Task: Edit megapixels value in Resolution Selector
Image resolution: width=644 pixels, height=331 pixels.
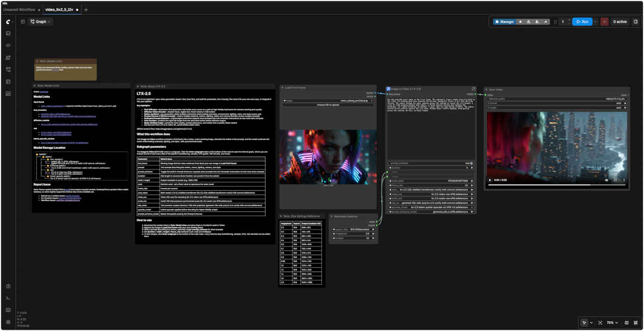Action: [354, 233]
